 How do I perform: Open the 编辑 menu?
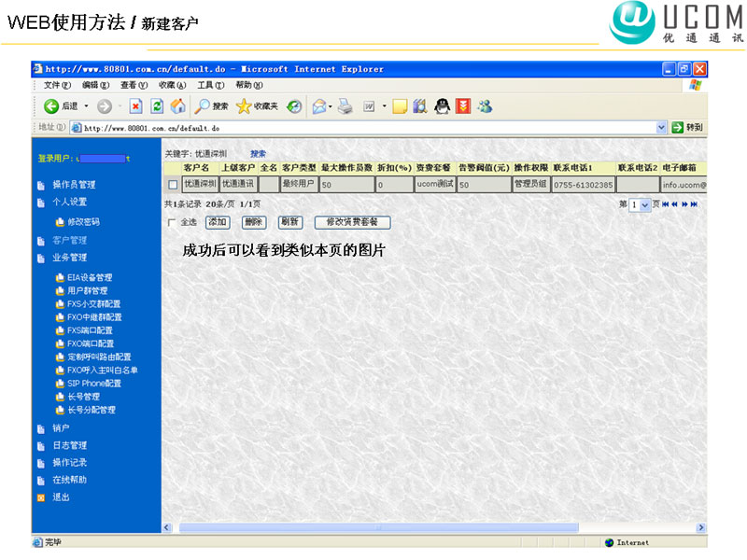click(x=96, y=85)
